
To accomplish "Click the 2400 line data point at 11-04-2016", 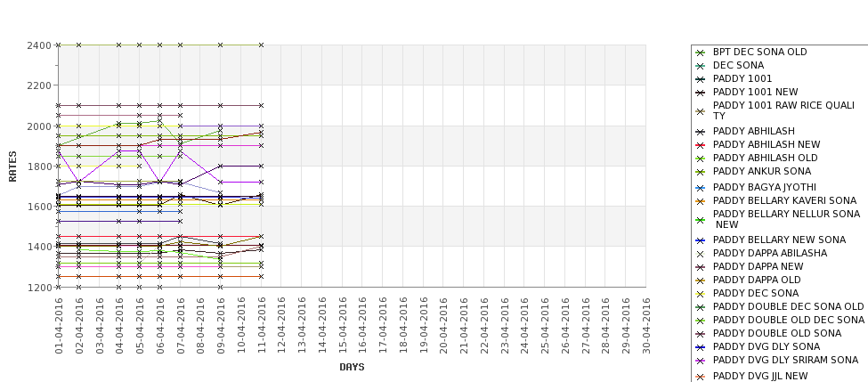I will [x=261, y=45].
